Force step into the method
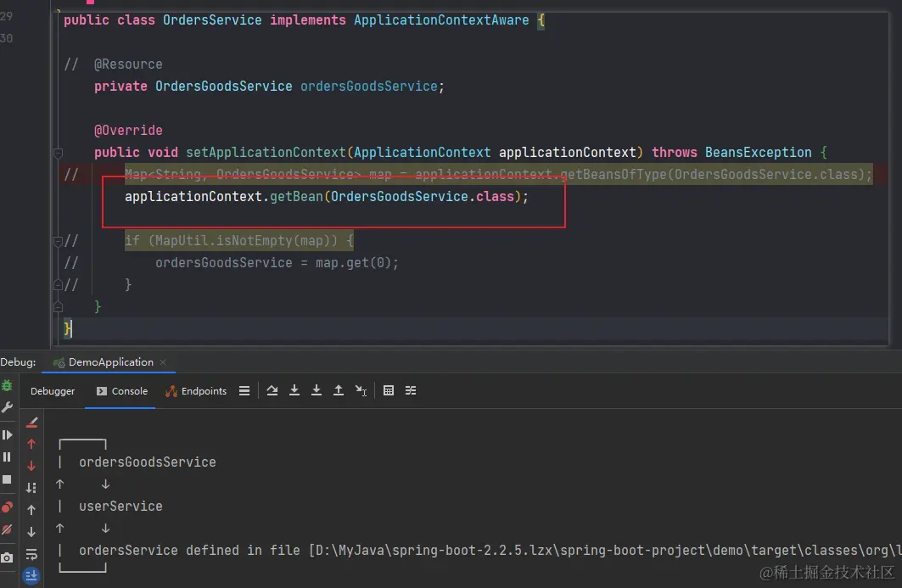The width and height of the screenshot is (902, 588). coord(317,390)
